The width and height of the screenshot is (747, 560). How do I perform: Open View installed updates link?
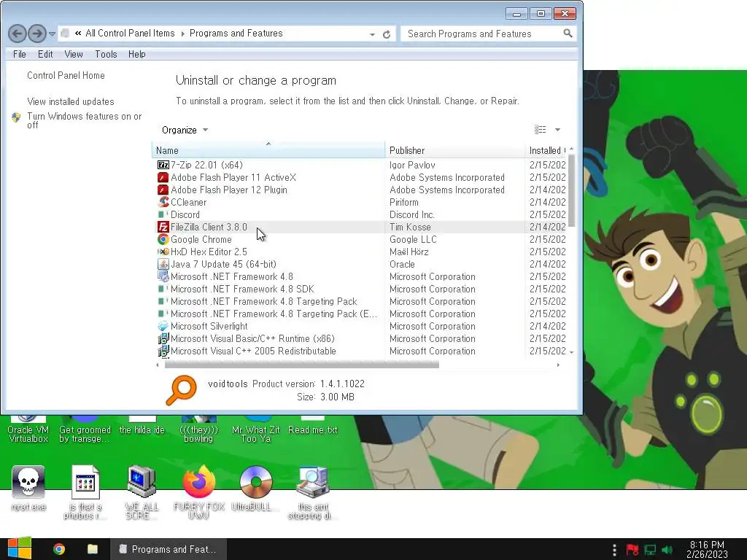tap(71, 101)
